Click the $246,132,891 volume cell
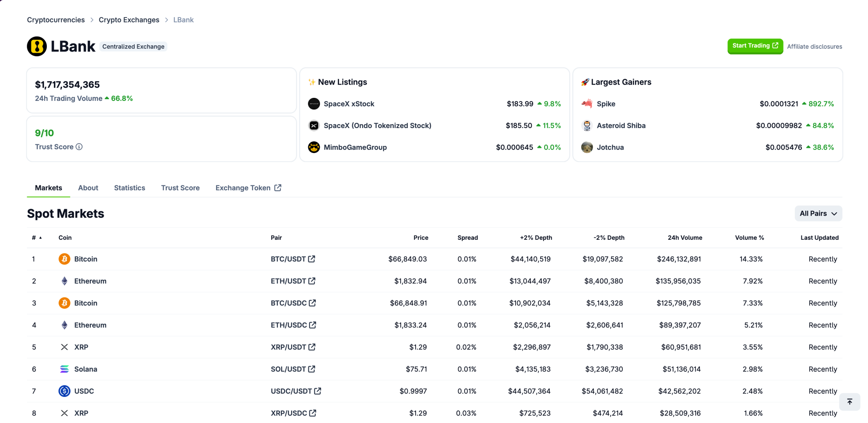 (678, 259)
